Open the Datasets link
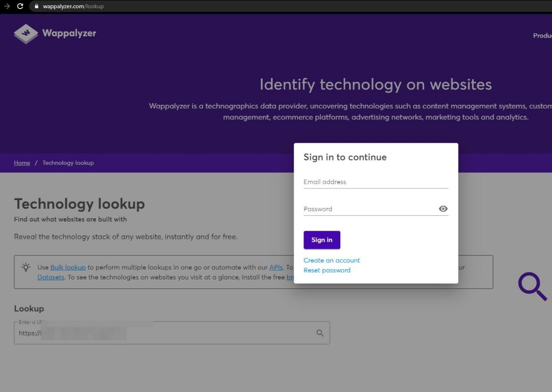The width and height of the screenshot is (552, 392). 51,277
